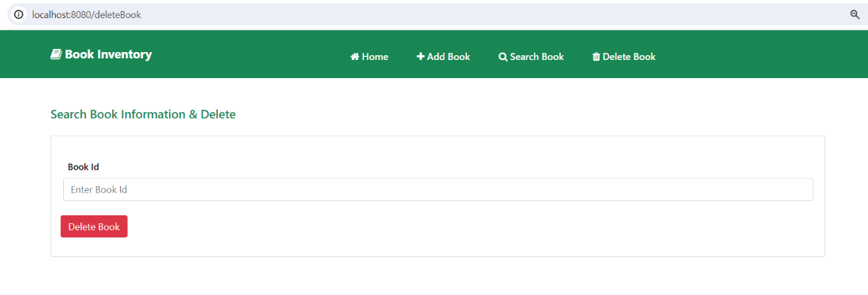Focus the Enter Book Id field
Image resolution: width=868 pixels, height=295 pixels.
[x=438, y=189]
